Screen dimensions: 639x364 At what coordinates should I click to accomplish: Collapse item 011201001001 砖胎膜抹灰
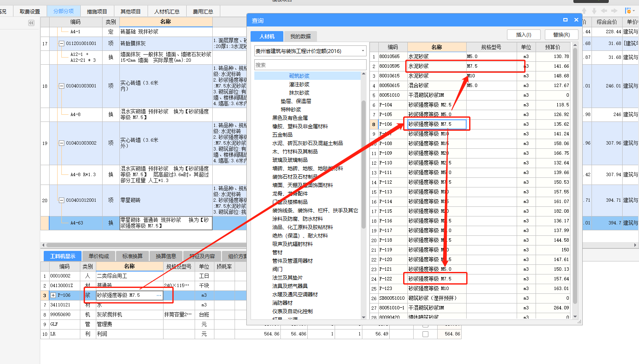[x=62, y=43]
